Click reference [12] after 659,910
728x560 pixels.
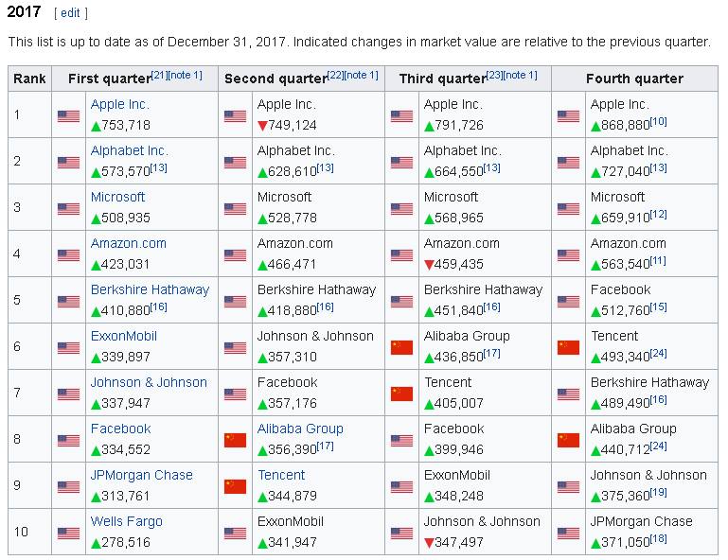point(658,215)
